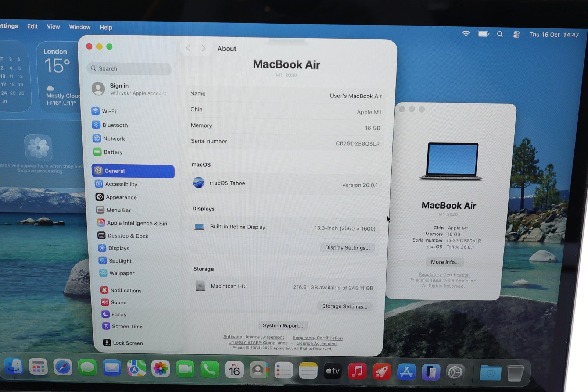Open Accessibility settings
The height and width of the screenshot is (392, 588).
pos(121,184)
